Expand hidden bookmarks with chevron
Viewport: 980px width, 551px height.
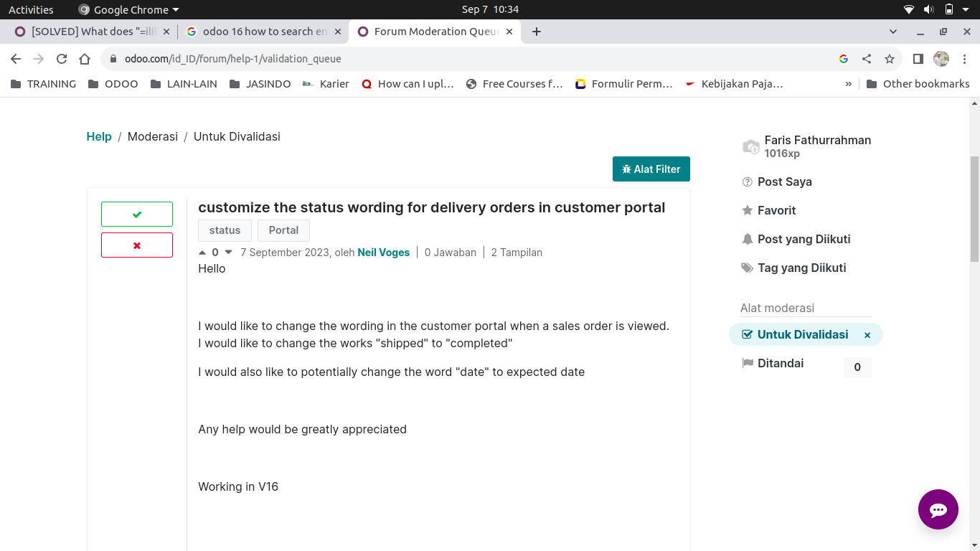[849, 84]
